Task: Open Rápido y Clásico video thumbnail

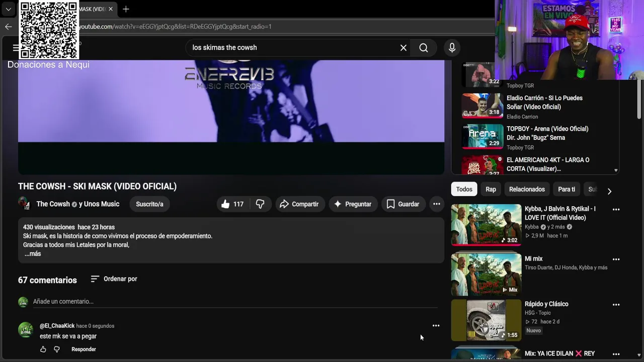Action: (x=486, y=320)
